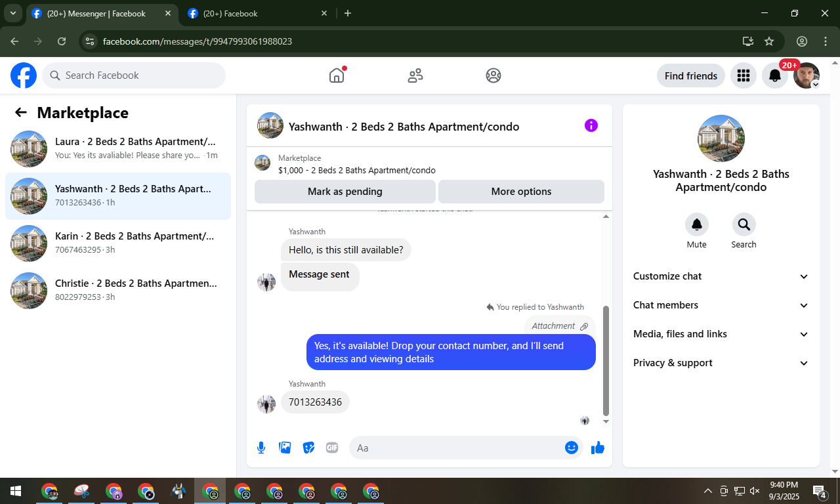
Task: Open the Facebook logo home link
Action: (x=24, y=75)
